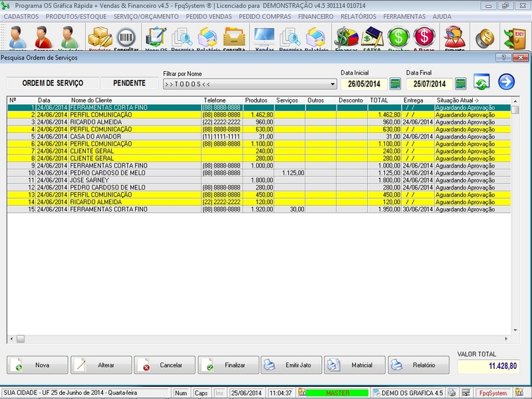Open the Data Inicial calendar icon
Viewport: 532px width, 399px height.
(x=396, y=84)
